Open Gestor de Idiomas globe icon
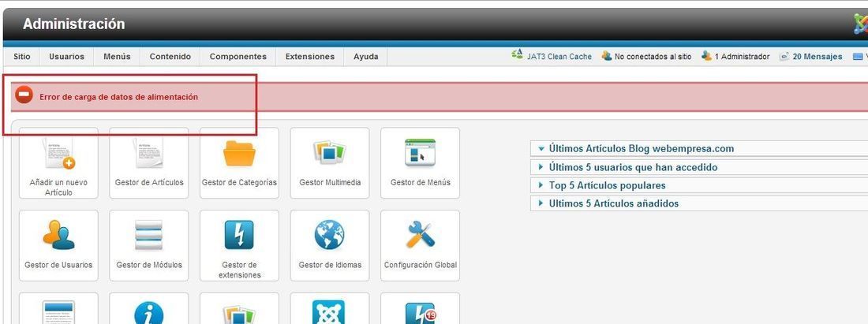 coord(330,235)
